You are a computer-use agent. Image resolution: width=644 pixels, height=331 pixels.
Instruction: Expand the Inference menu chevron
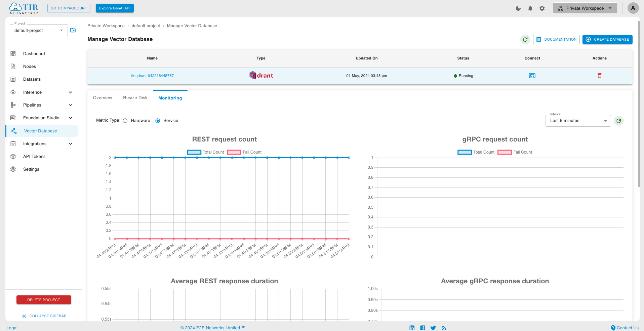pos(71,92)
